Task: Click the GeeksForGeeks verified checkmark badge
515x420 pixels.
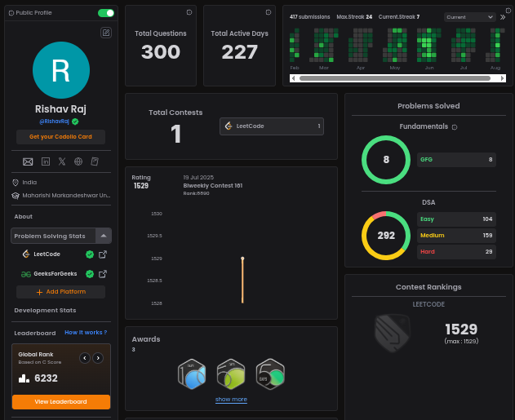Action: click(90, 274)
